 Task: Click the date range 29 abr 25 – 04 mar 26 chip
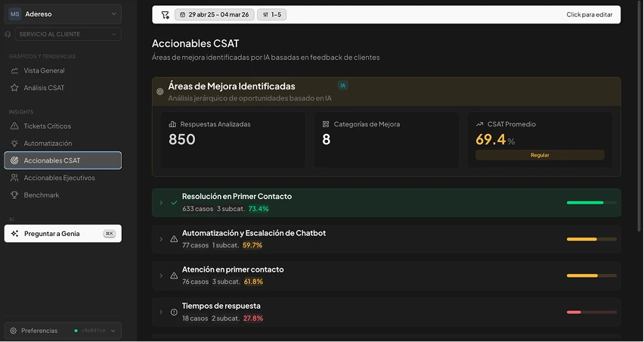click(215, 15)
